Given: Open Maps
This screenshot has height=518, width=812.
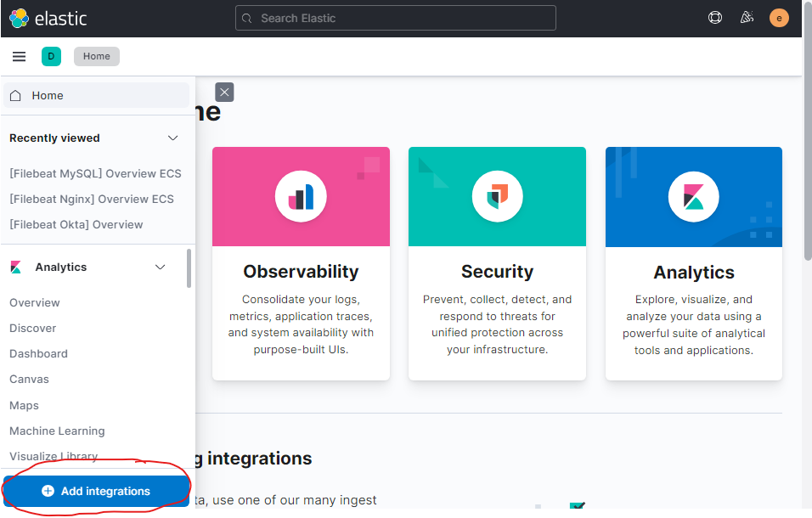Looking at the screenshot, I should tap(24, 405).
